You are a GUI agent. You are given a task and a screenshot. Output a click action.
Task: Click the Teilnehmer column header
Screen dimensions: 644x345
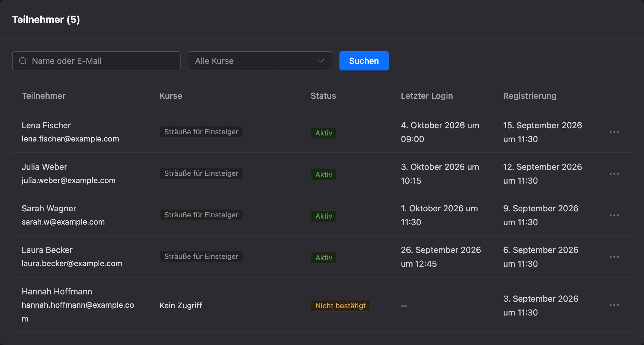point(43,96)
